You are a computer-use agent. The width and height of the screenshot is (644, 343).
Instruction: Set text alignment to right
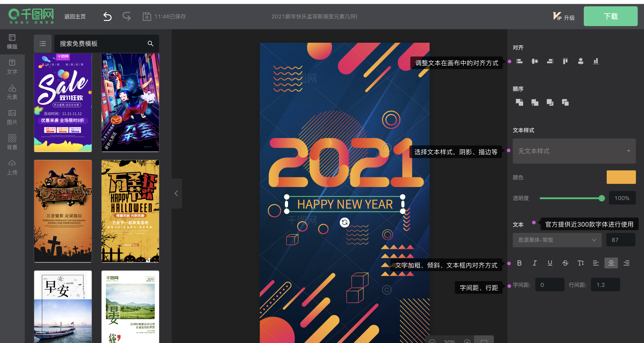click(626, 263)
